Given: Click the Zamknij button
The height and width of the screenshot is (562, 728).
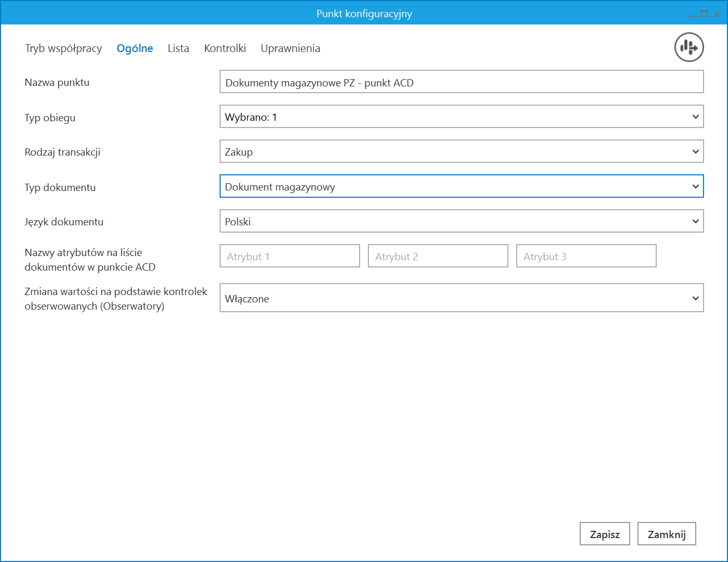Looking at the screenshot, I should coord(666,534).
